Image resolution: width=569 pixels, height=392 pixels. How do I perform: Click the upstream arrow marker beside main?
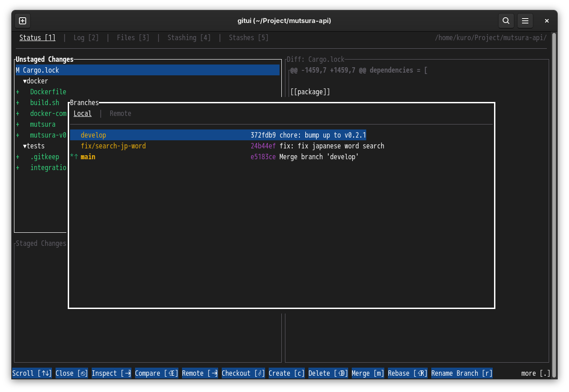click(x=75, y=157)
